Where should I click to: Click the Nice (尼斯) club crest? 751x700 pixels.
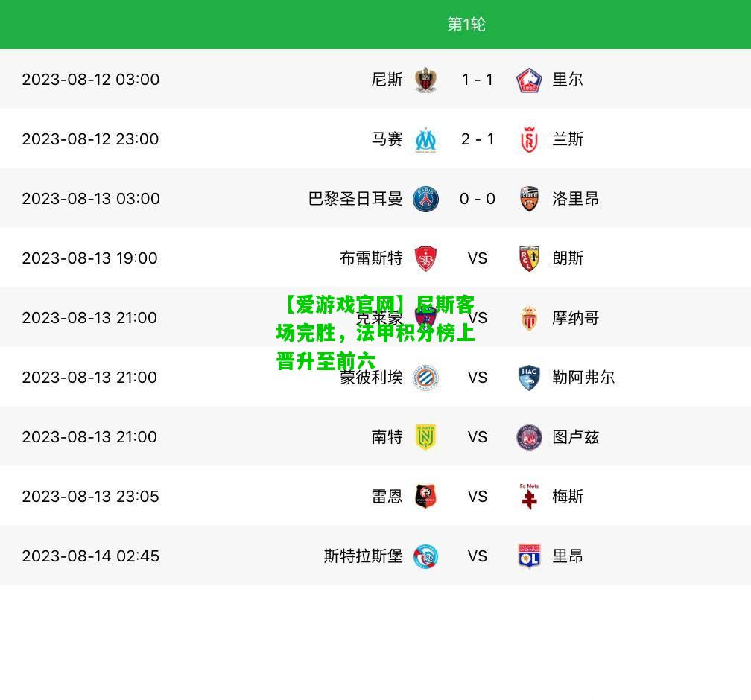[x=425, y=80]
